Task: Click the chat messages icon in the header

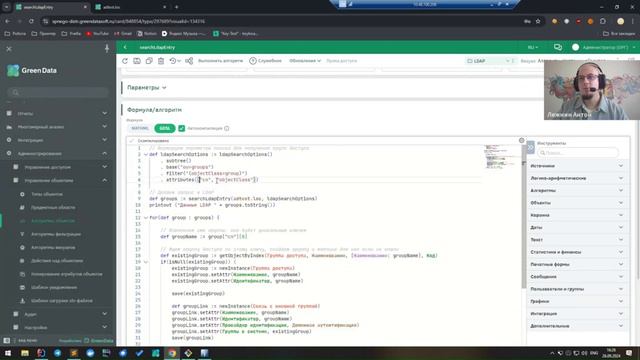Action: (x=558, y=47)
